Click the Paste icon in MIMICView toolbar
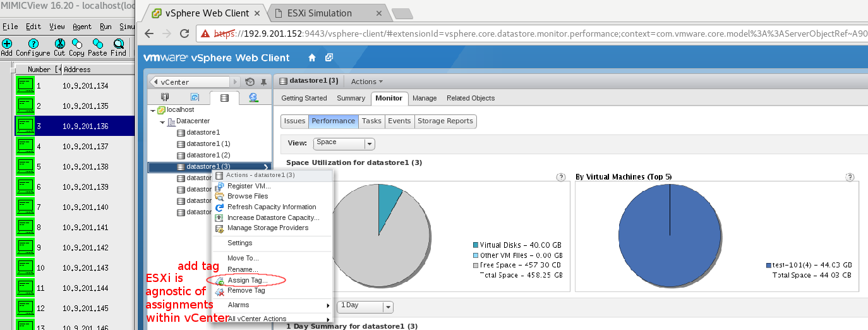Screen dimensions: 868x330 point(97,44)
